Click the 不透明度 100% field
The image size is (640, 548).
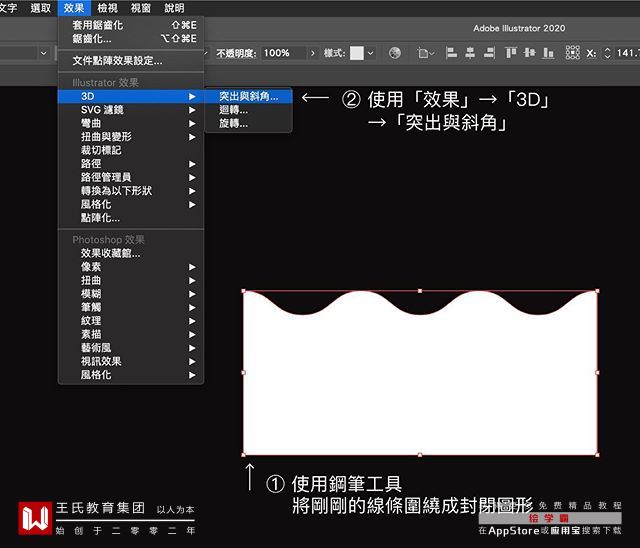(283, 53)
